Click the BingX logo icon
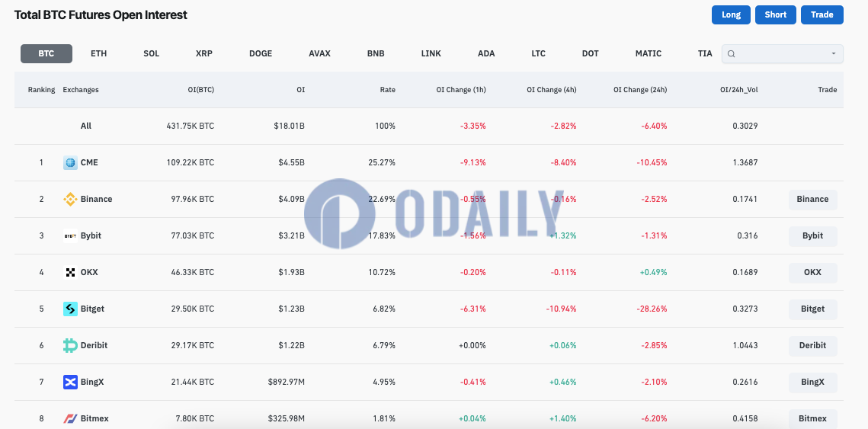 70,382
